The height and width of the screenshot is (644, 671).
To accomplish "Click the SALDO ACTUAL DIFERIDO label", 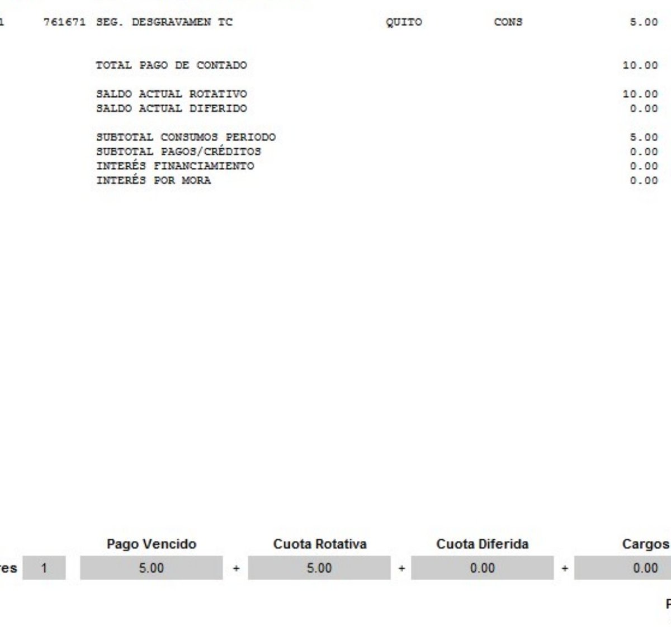I will tap(171, 109).
